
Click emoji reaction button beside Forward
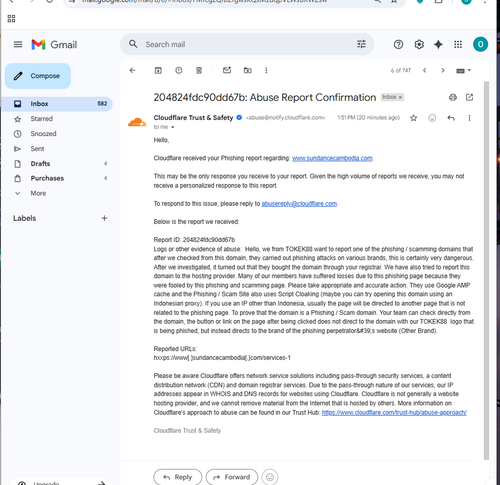(x=270, y=477)
